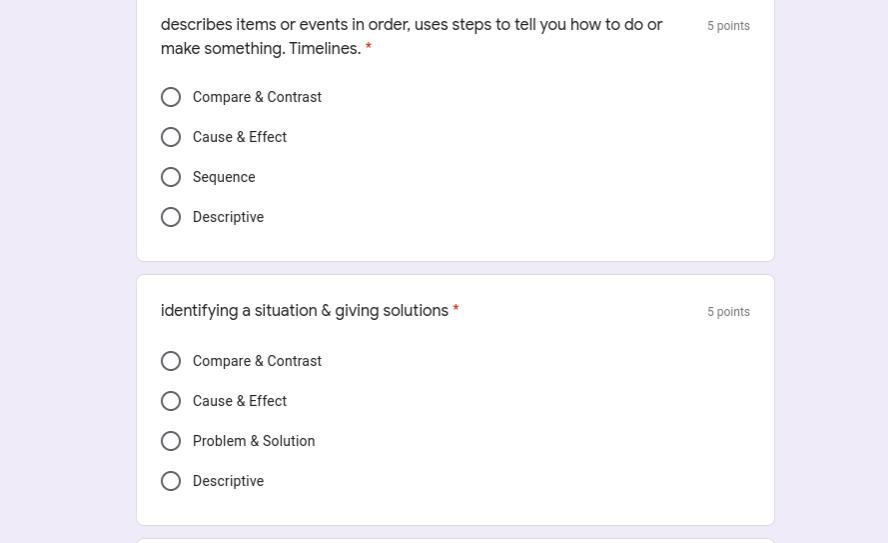Click 'Cause & Effect' label under the solutions question

[240, 401]
